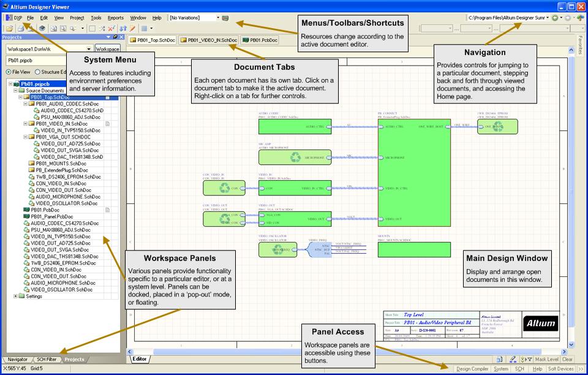Screen dimensions: 588x375
Task: Click the document icon left of highlight pen
Action: tap(500, 359)
